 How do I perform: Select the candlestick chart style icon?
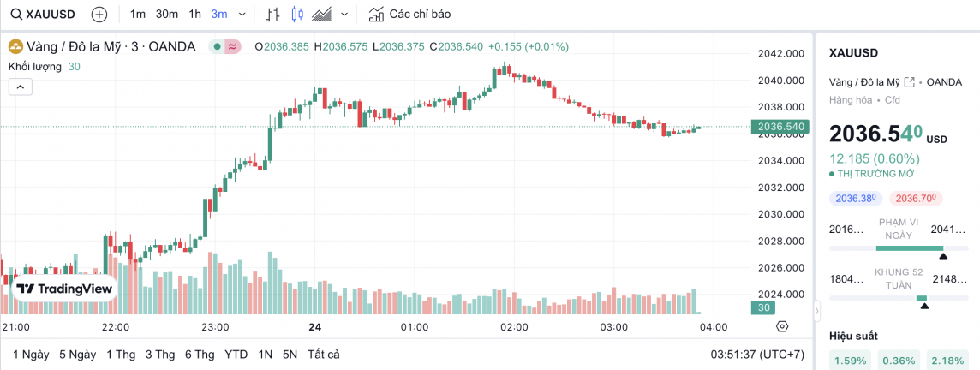point(297,15)
